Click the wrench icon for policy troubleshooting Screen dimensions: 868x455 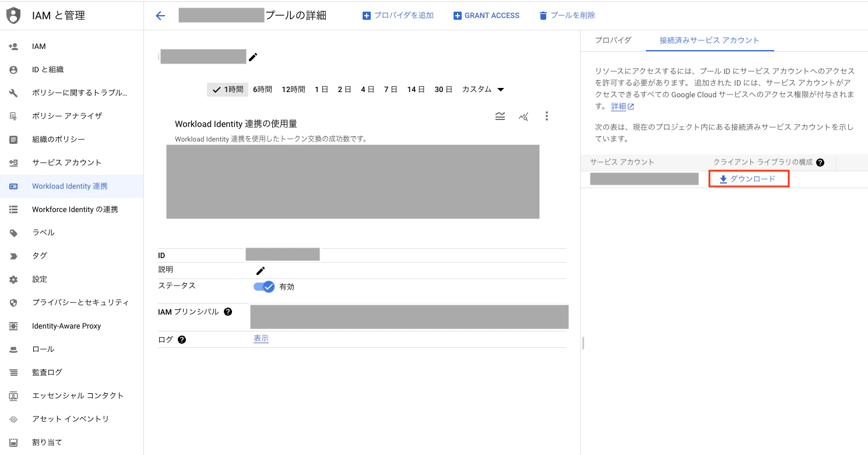click(x=13, y=93)
